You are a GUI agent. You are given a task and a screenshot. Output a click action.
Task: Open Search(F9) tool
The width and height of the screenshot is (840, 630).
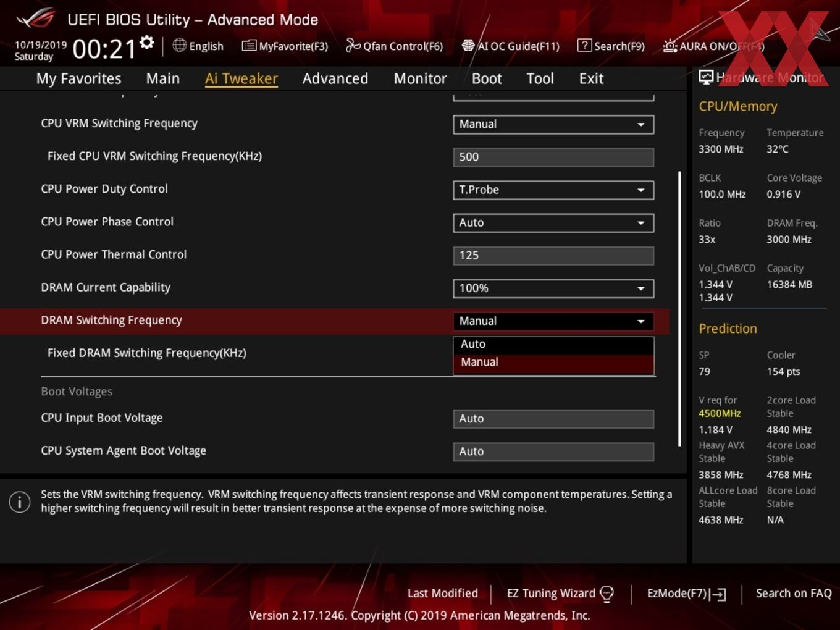point(611,46)
